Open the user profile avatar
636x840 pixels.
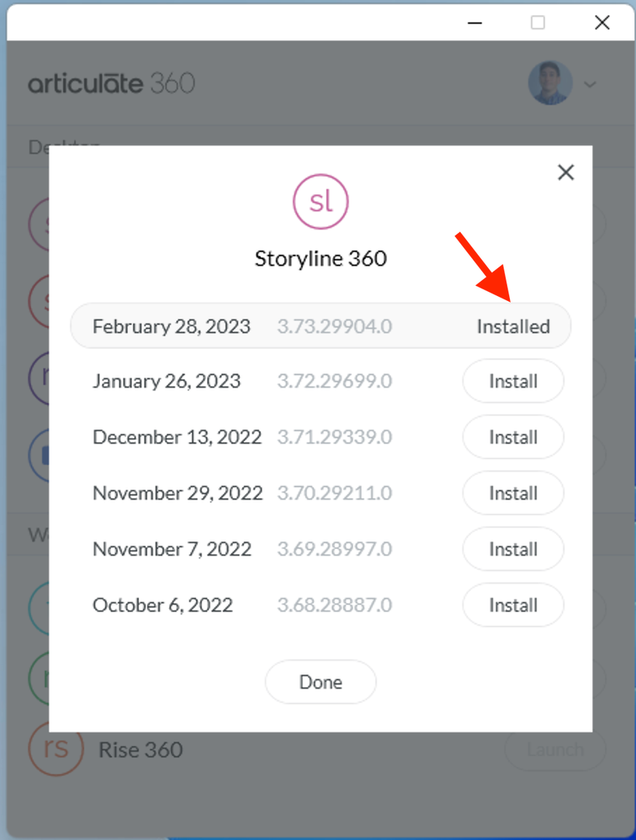(550, 83)
